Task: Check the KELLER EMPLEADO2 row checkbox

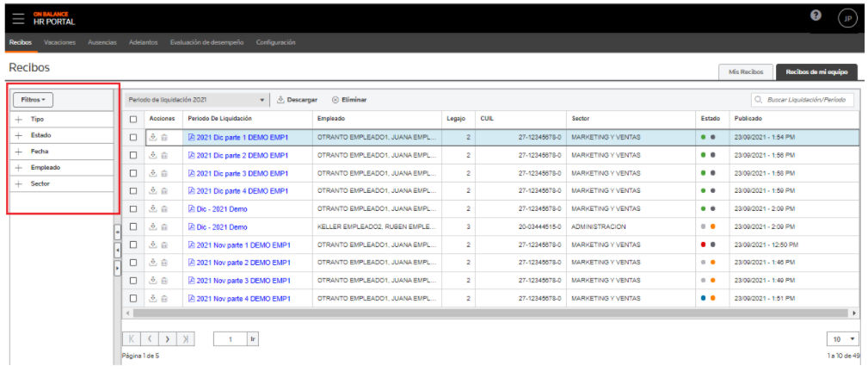Action: (x=132, y=226)
